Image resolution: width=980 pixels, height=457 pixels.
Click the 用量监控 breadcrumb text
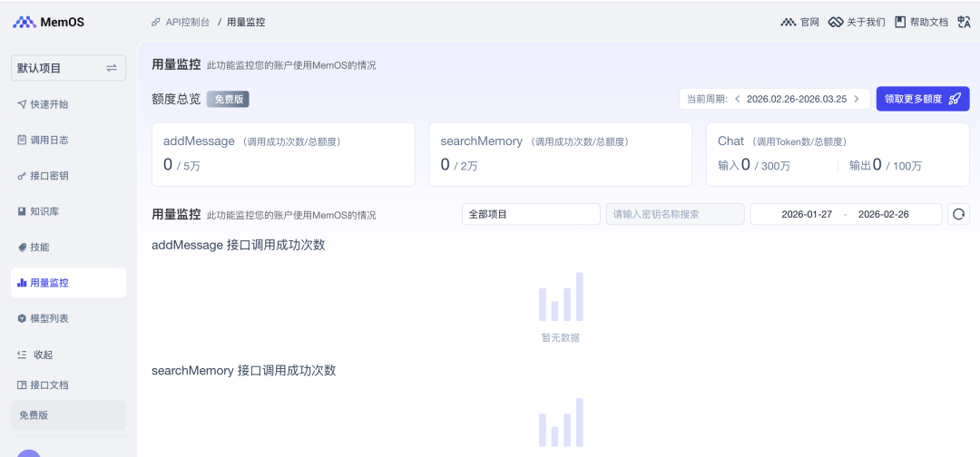pyautogui.click(x=246, y=22)
